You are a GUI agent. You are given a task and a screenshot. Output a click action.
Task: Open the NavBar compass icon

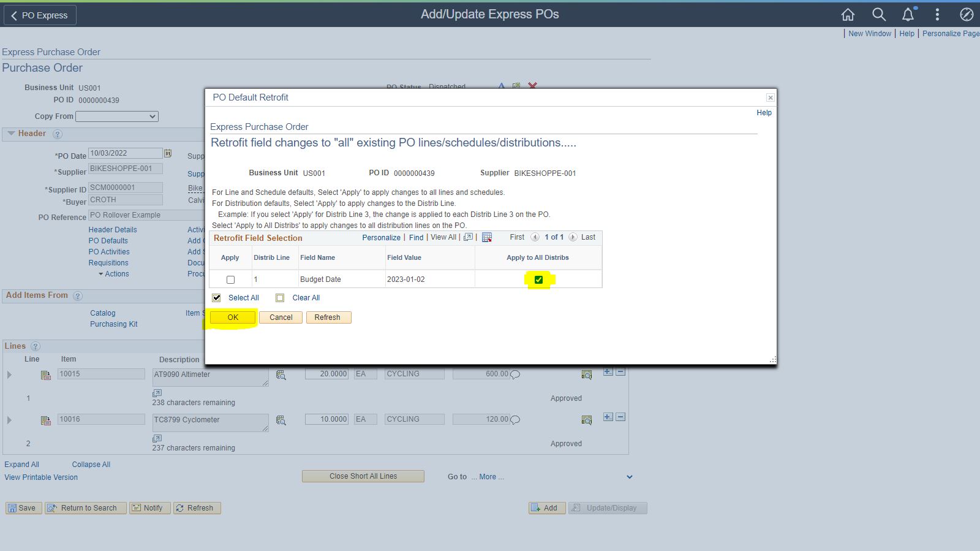coord(967,14)
